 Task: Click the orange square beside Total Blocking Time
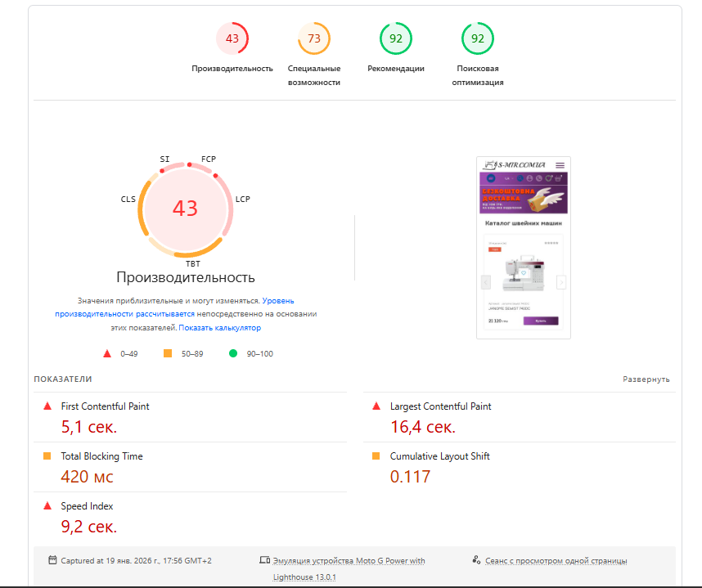47,456
